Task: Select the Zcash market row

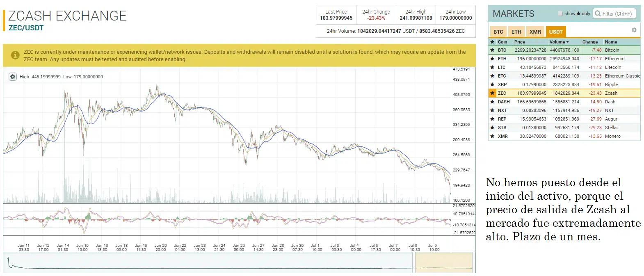Action: coord(564,93)
